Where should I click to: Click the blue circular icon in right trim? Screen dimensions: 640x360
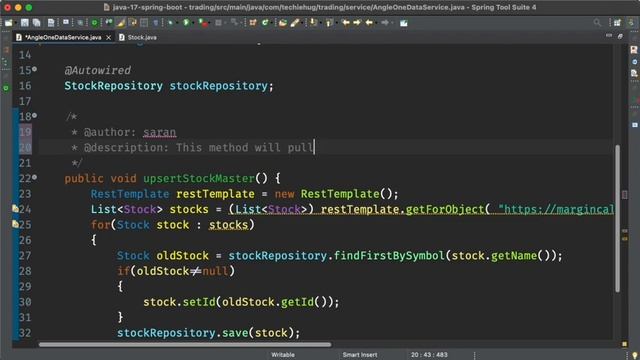point(634,62)
